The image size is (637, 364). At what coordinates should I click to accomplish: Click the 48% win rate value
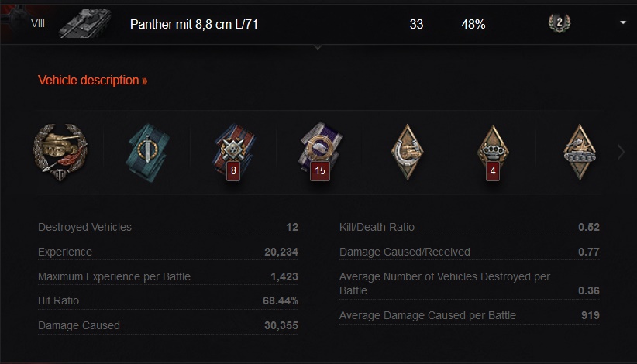point(473,24)
